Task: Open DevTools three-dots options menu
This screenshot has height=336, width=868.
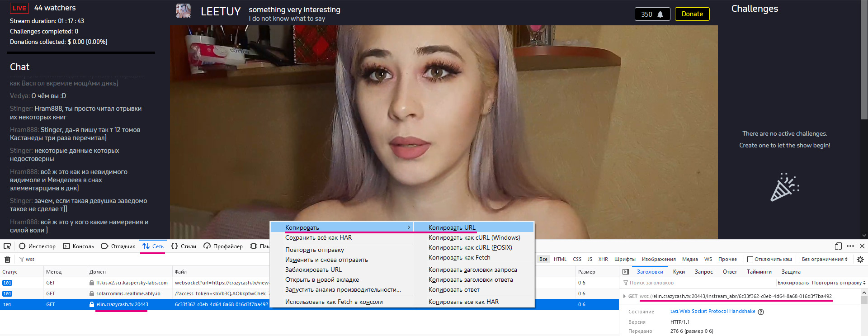Action: point(850,246)
